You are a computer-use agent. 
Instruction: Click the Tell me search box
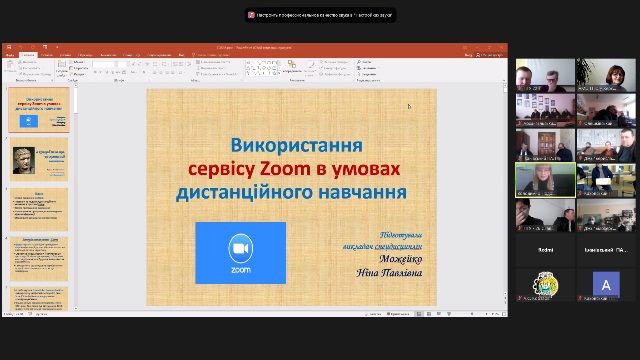(211, 55)
